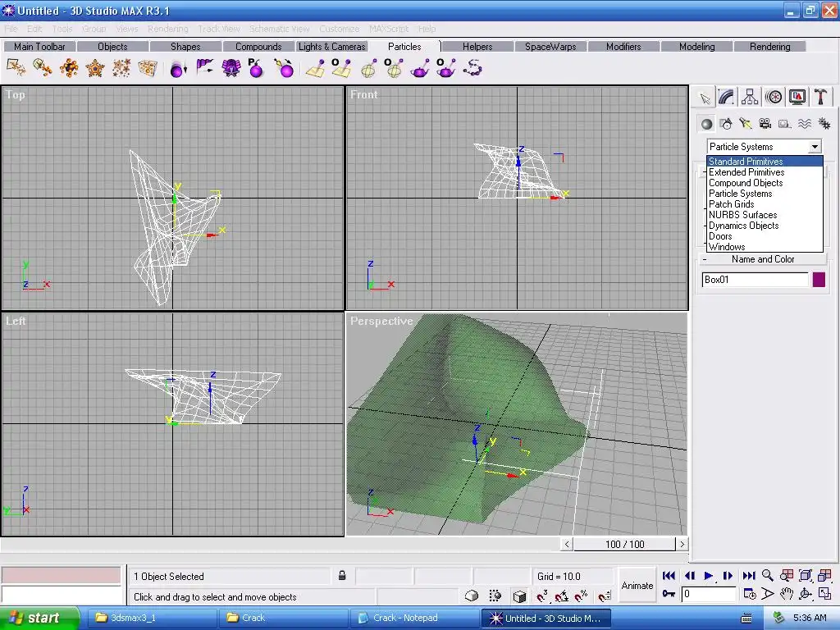Toggle degradation override box icon
Screen dimensions: 840x630
coord(472,596)
